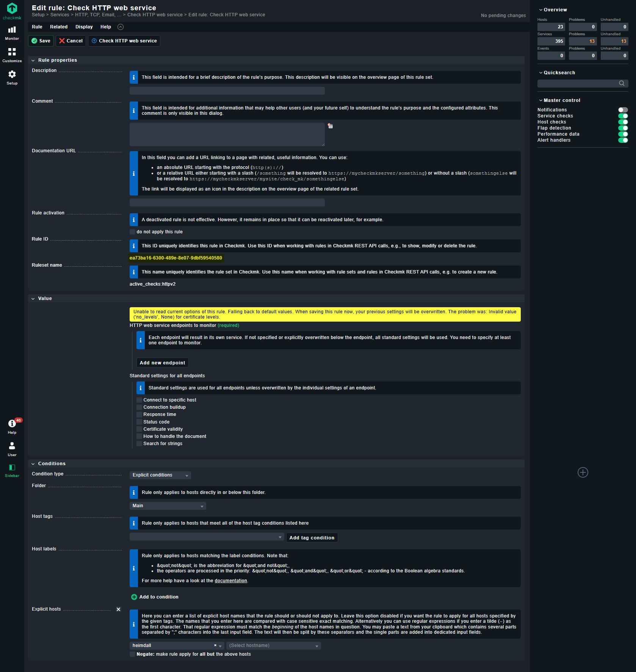Image resolution: width=636 pixels, height=672 pixels.
Task: Open the Monitor panel in the sidebar
Action: (12, 33)
